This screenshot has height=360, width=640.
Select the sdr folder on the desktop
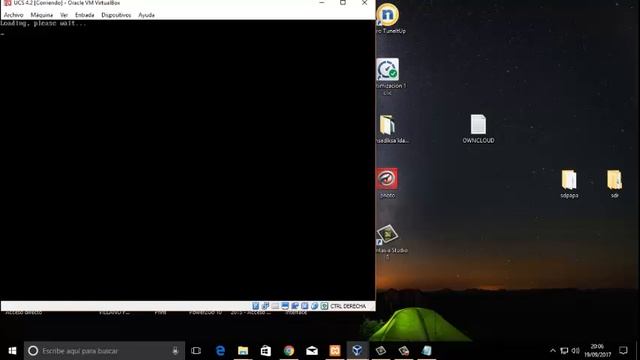click(614, 184)
